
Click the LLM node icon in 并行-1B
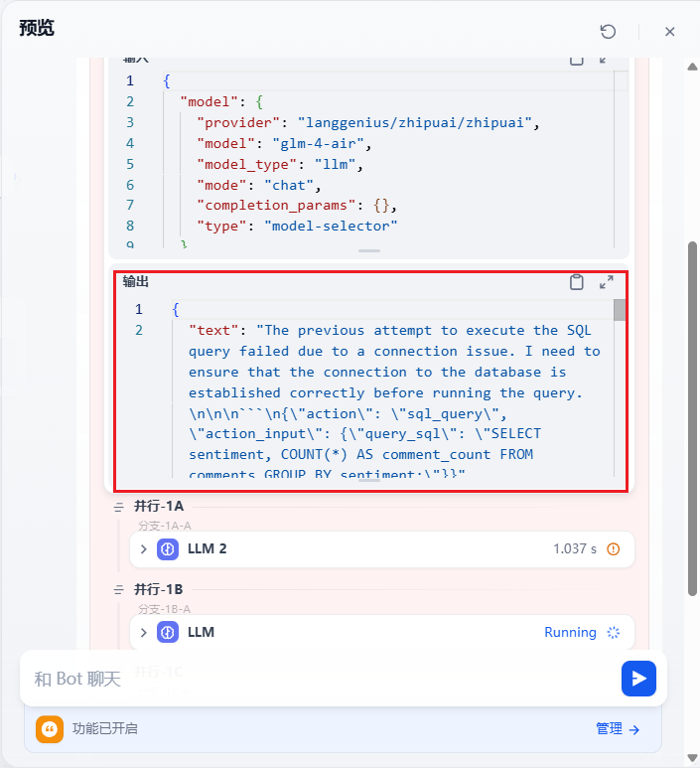coord(168,632)
